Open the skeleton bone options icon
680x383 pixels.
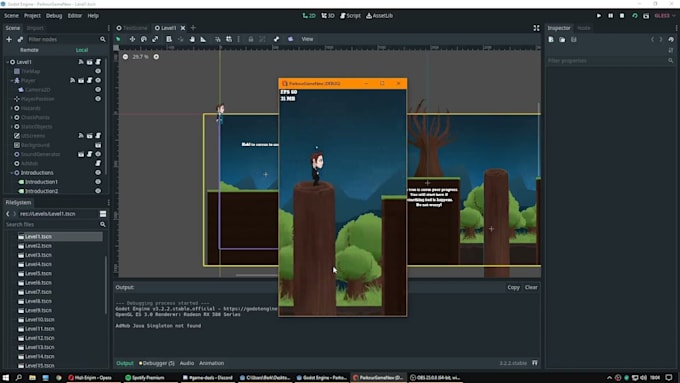click(x=276, y=39)
